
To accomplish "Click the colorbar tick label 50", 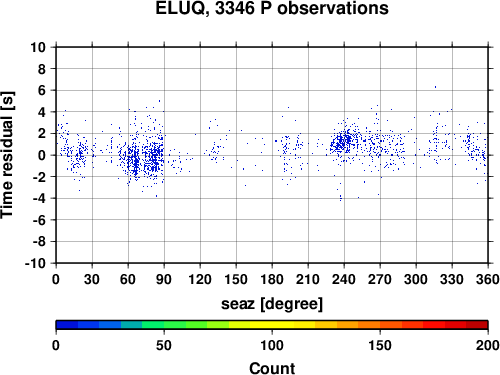I will click(164, 345).
